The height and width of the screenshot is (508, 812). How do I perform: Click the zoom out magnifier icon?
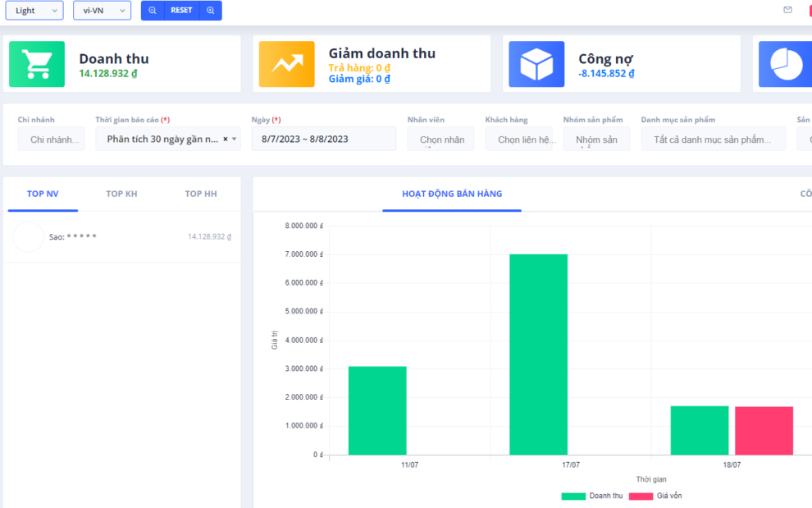[153, 11]
